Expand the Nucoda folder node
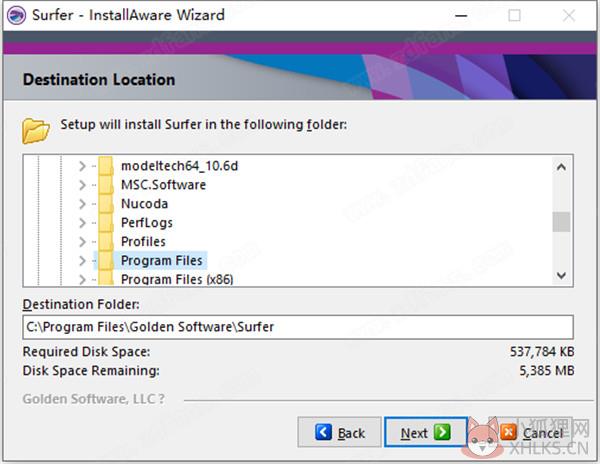 tap(82, 204)
